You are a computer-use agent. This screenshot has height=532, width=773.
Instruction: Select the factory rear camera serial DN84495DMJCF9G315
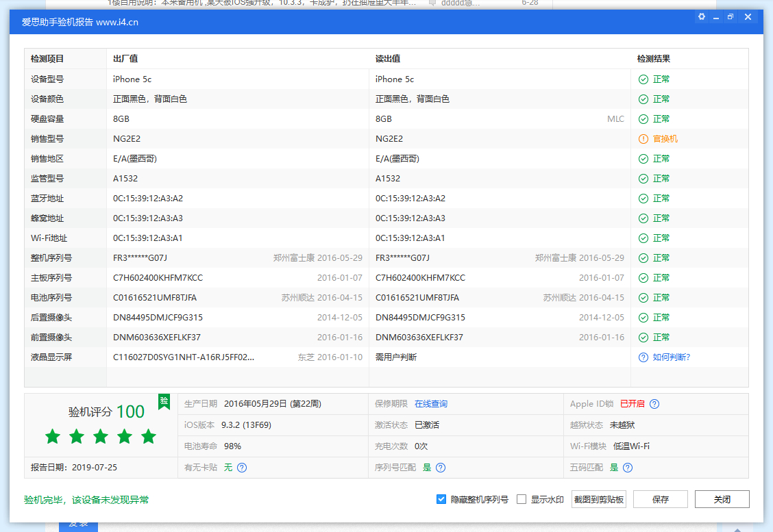[x=158, y=318]
